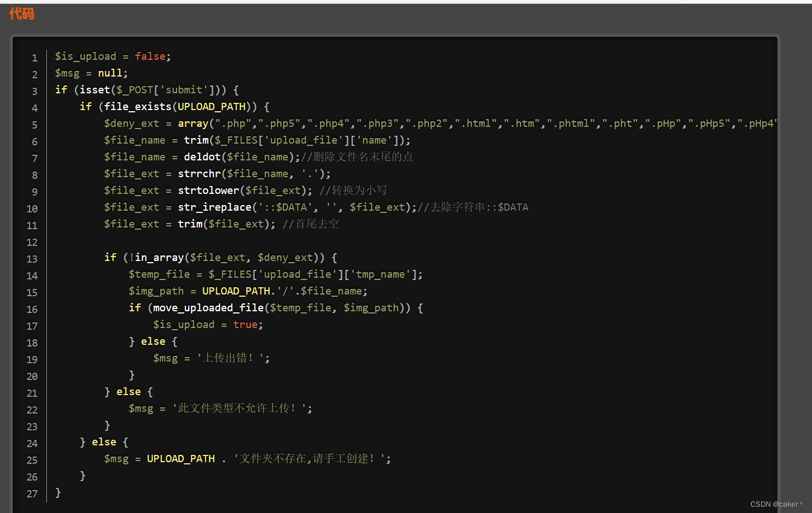The width and height of the screenshot is (812, 513).
Task: Click the } else { on line 24
Action: point(104,442)
